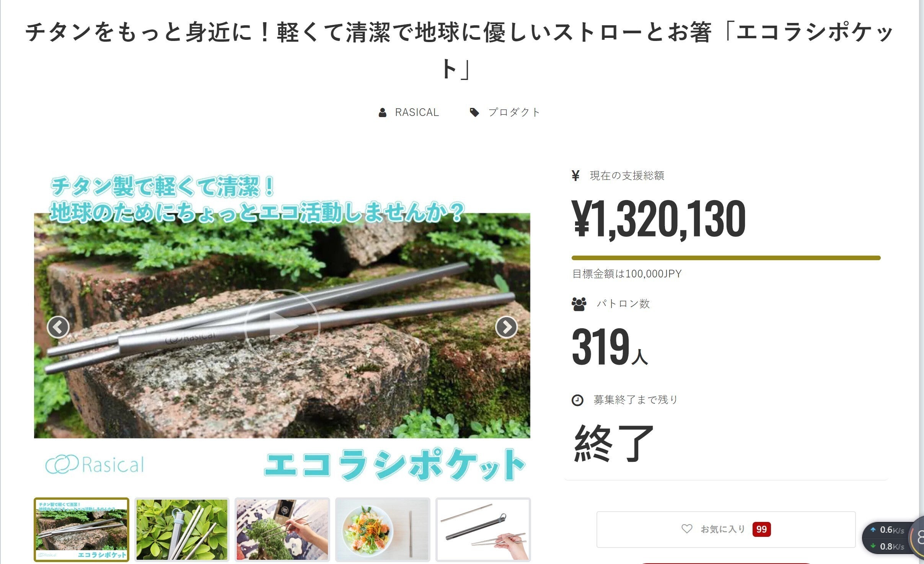Click the yen icon beside 現在の支援総額
Viewport: 924px width, 564px height.
pos(575,176)
